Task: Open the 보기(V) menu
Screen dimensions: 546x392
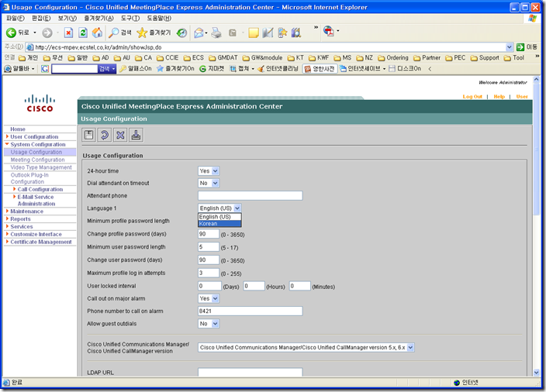Action: point(67,18)
